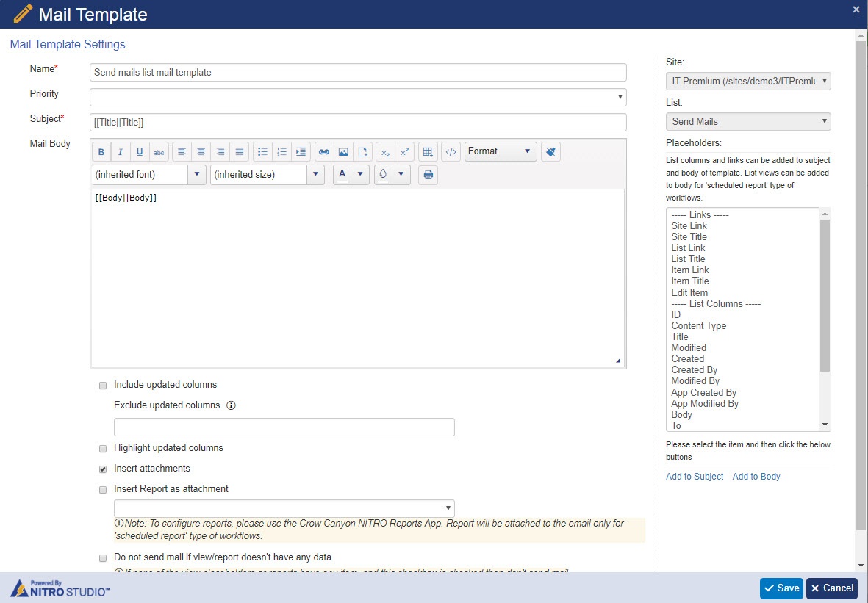Click the indent icon
This screenshot has width=868, height=603.
[x=301, y=152]
